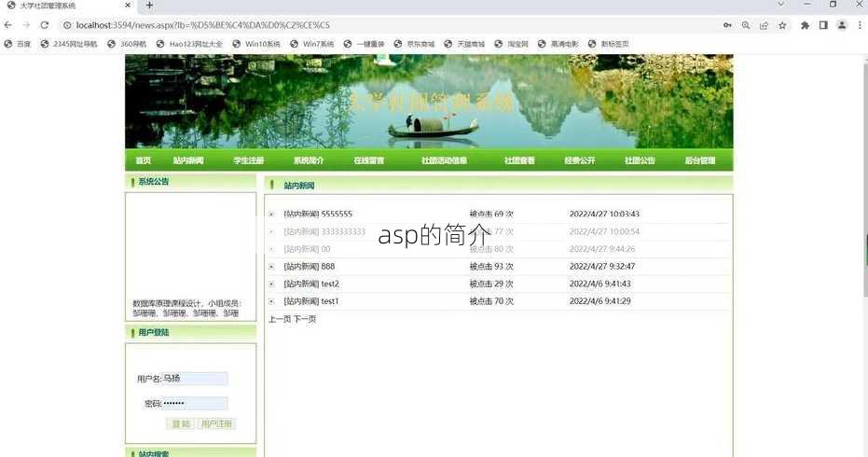The image size is (868, 457).
Task: Open the 百度 bookmark
Action: click(18, 44)
